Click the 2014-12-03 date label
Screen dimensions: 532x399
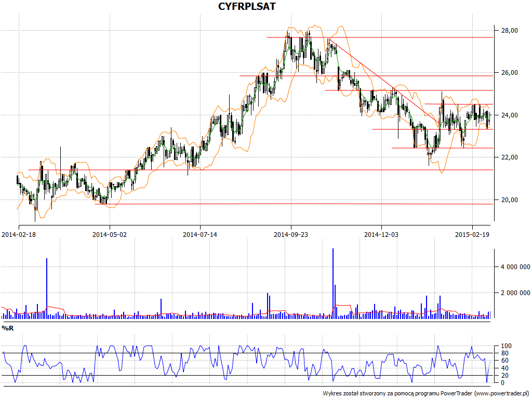[x=381, y=234]
